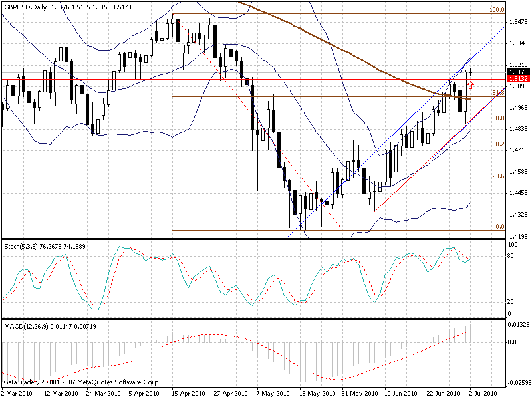The image size is (532, 399).
Task: Click the 31 May 2010 date label
Action: 359,394
